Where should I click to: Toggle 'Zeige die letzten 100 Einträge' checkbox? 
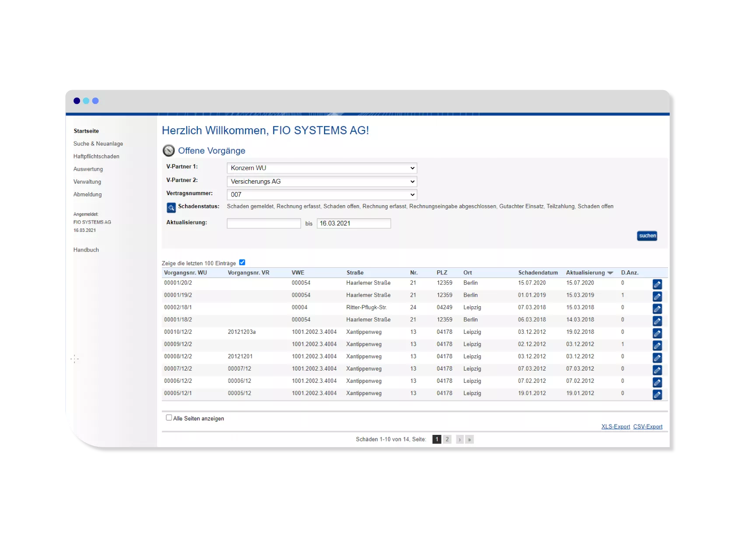242,262
